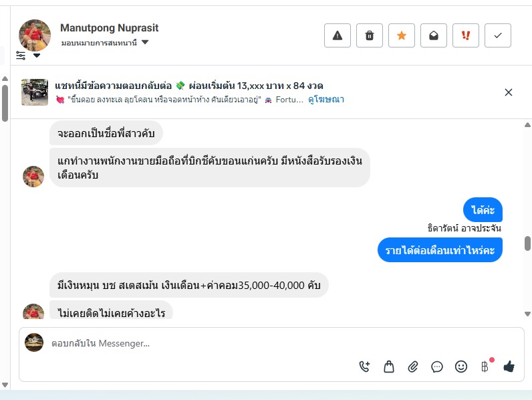The height and width of the screenshot is (400, 532).
Task: Open saved replies speech bubble icon
Action: [437, 366]
